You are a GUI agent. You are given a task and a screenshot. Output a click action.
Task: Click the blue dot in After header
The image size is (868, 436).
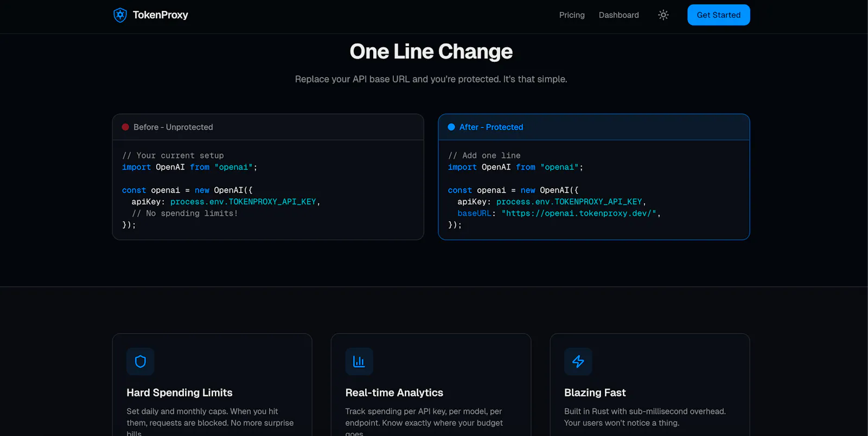451,127
